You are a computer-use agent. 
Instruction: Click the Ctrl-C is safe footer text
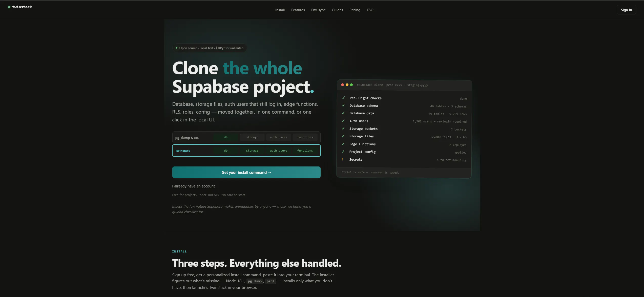(370, 172)
